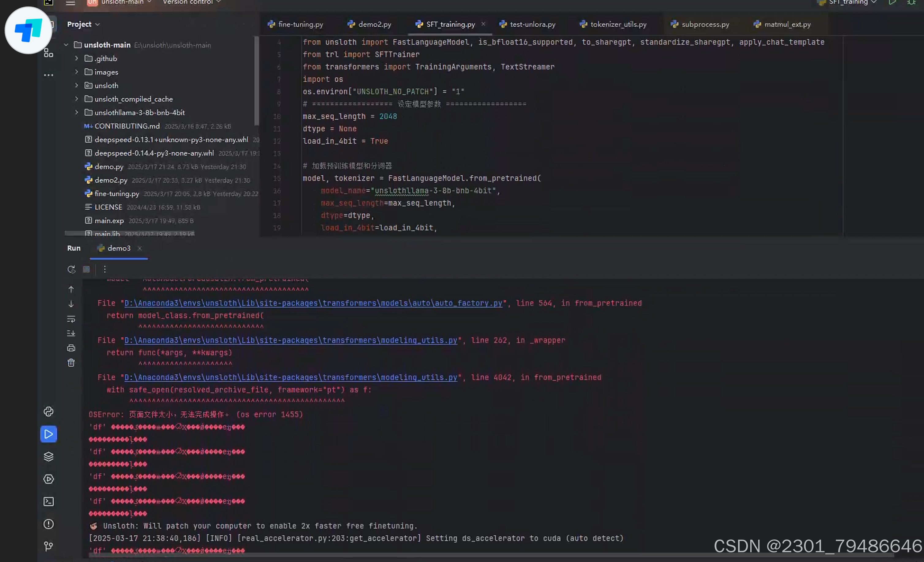Image resolution: width=924 pixels, height=562 pixels.
Task: Open the Terminal tool window
Action: (49, 501)
